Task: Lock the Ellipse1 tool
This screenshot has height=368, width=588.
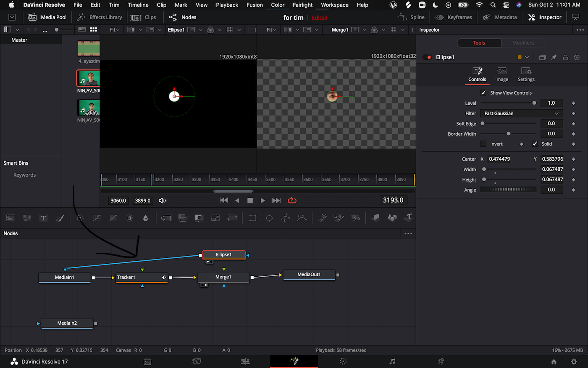Action: [565, 57]
